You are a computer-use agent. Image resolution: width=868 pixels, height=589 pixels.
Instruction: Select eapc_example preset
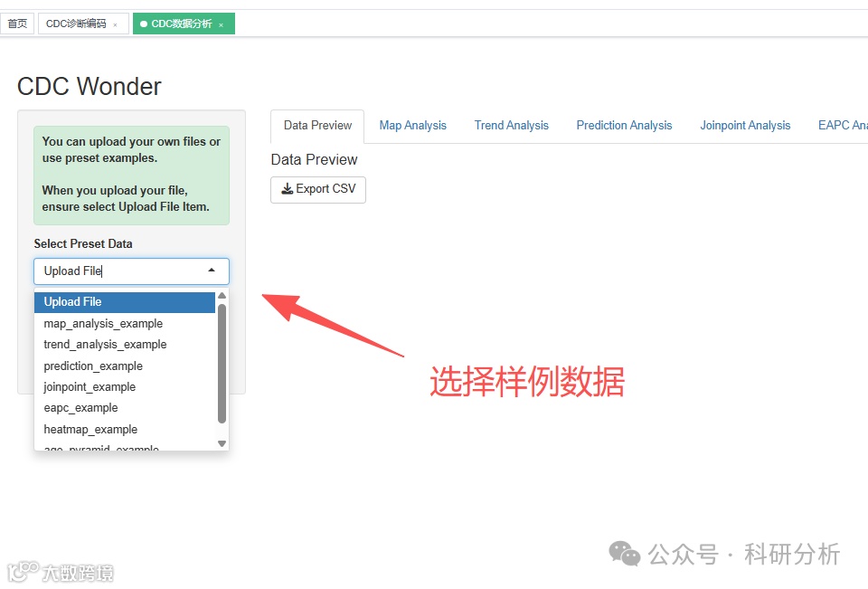(125, 408)
